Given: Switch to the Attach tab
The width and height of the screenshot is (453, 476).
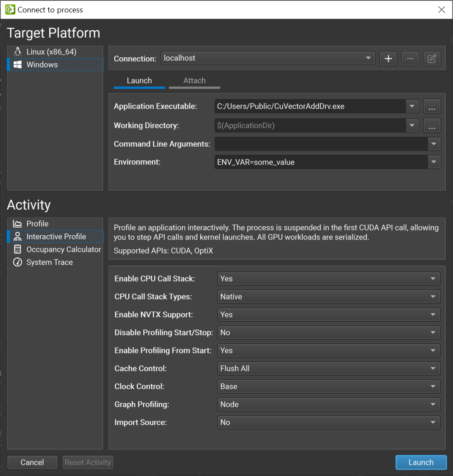Looking at the screenshot, I should tap(195, 81).
